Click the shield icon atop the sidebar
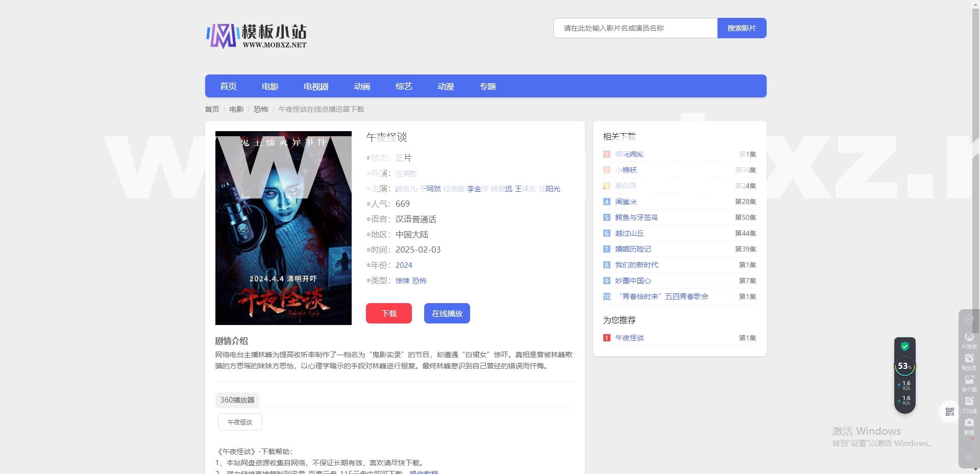 click(969, 319)
